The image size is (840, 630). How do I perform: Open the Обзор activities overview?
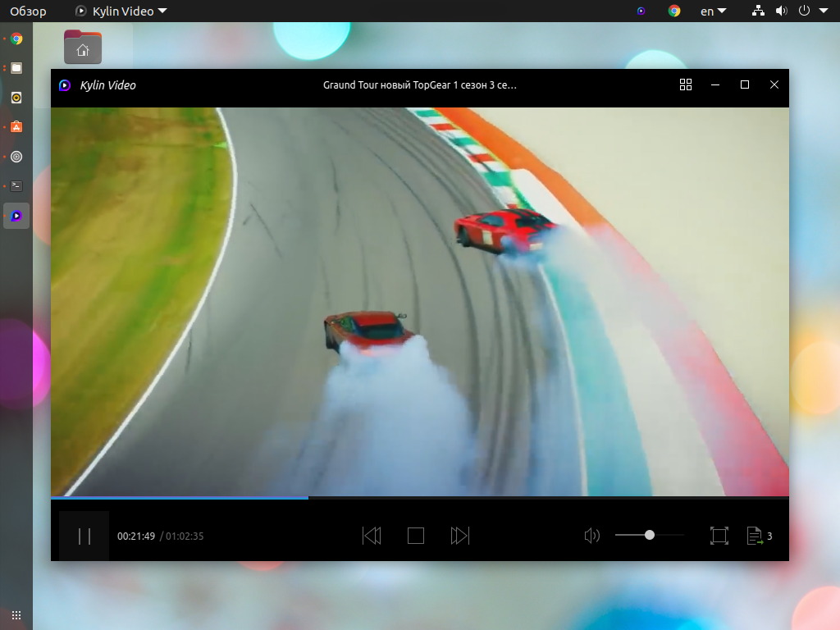click(28, 11)
